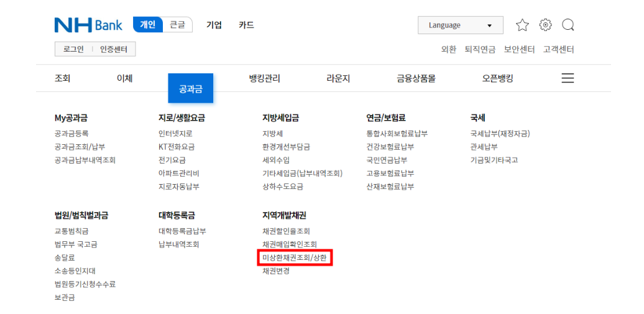
Task: Open the 인증센터 button
Action: point(114,49)
